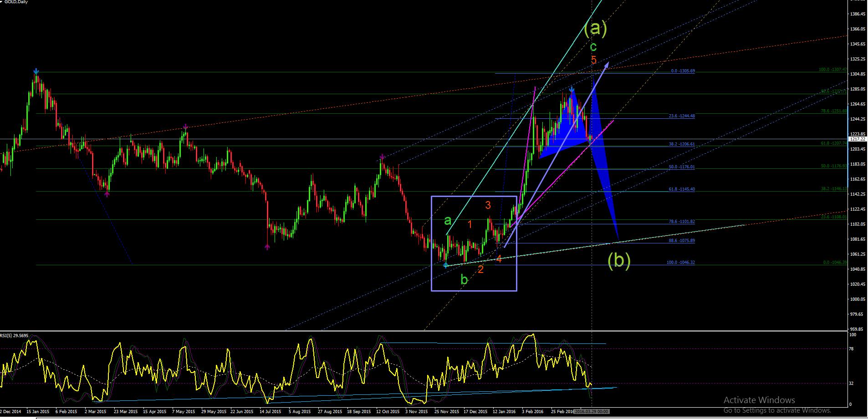This screenshot has height=419, width=868.
Task: Click the RSI(5) 29.5695 indicator label
Action: tap(14, 336)
